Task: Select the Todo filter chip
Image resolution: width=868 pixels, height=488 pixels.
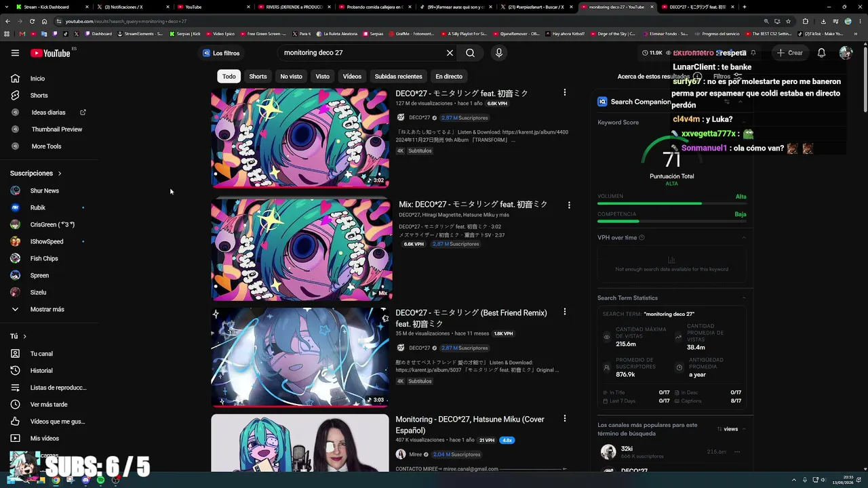Action: [x=229, y=77]
